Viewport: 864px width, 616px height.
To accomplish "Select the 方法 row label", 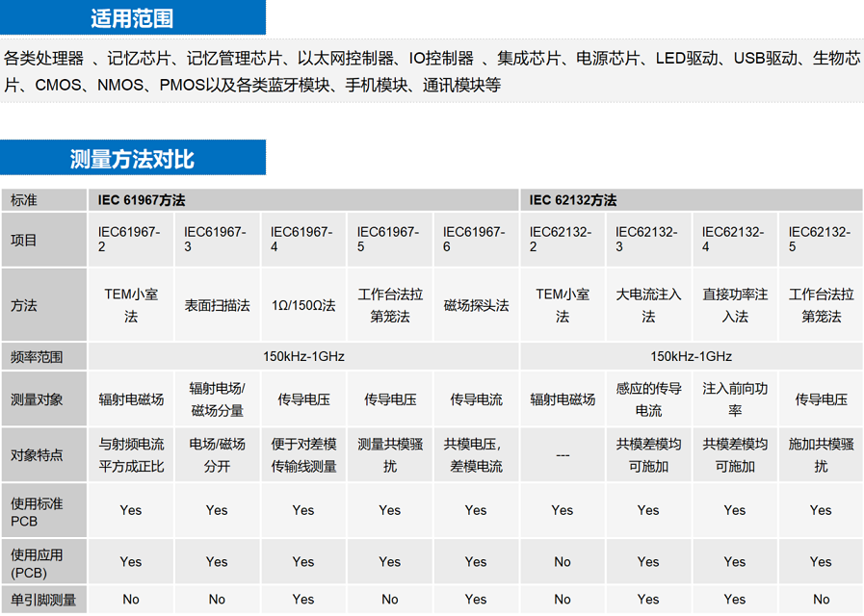I will click(44, 304).
